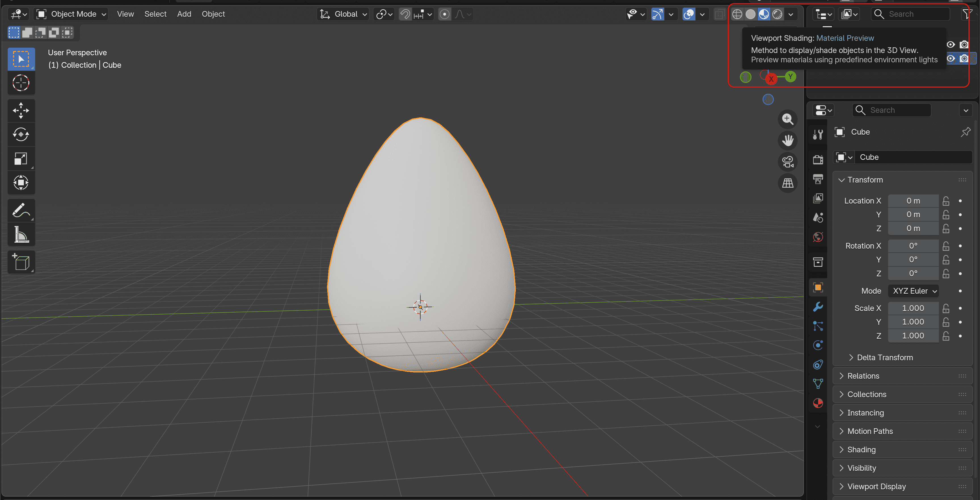This screenshot has width=980, height=500.
Task: Activate the 3D Cursor tool
Action: (x=21, y=83)
